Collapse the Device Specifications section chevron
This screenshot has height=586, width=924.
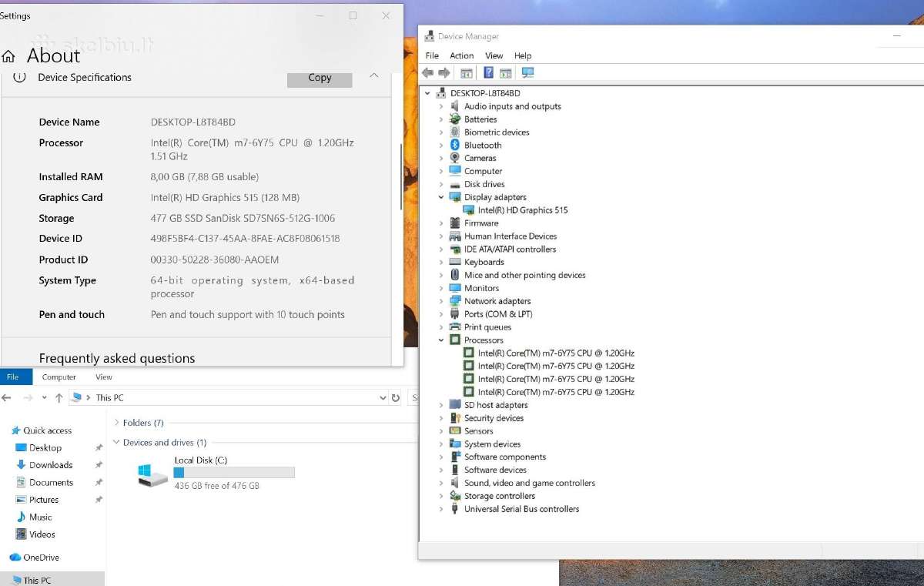click(x=373, y=75)
